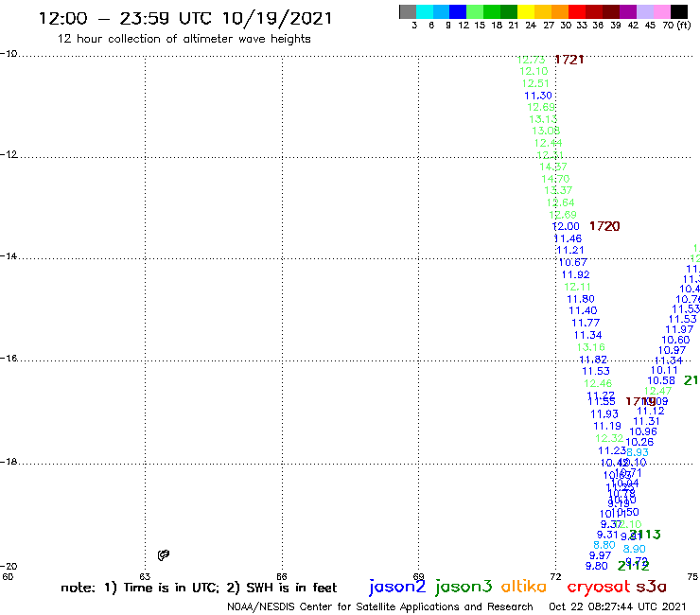Click the wave height value '11.92'
This screenshot has height=615, width=700.
[x=575, y=274]
